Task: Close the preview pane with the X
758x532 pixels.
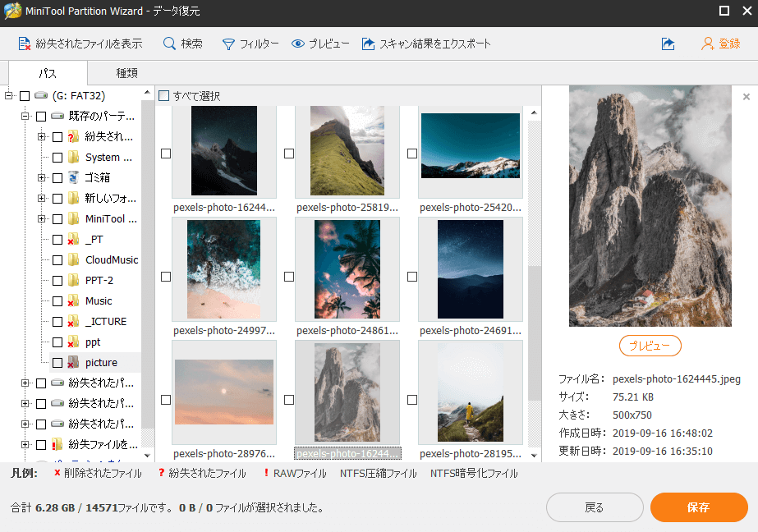Action: [747, 97]
